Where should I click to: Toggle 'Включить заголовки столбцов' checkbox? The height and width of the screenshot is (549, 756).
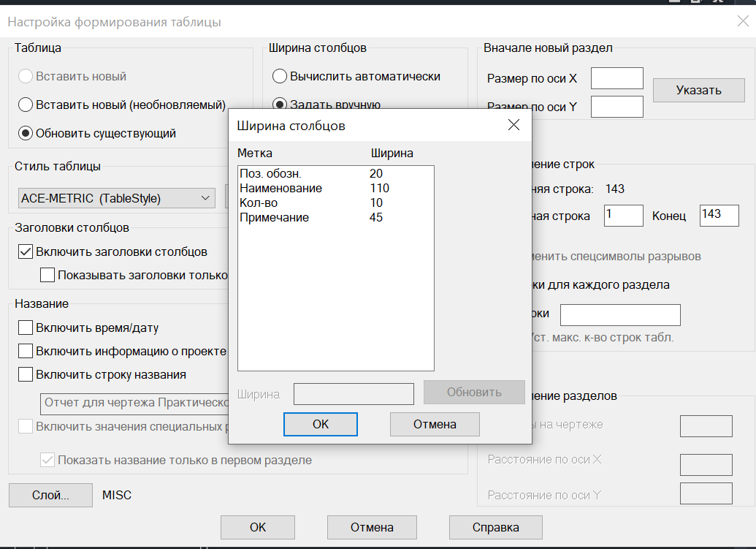pyautogui.click(x=25, y=251)
